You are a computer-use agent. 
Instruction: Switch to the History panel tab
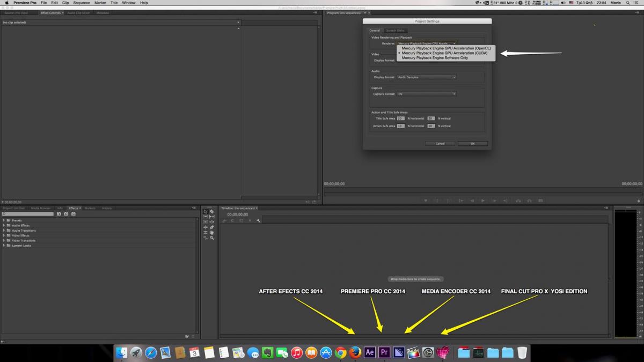point(107,208)
